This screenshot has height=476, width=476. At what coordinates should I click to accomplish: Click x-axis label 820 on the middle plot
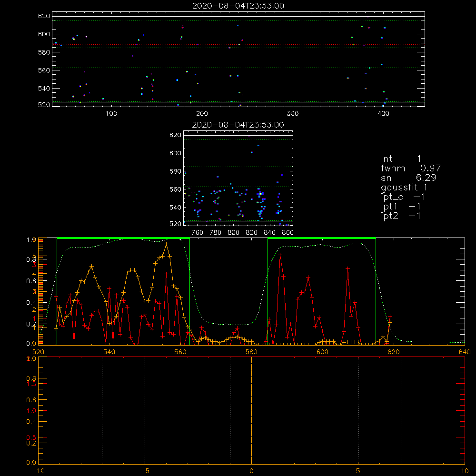click(252, 233)
